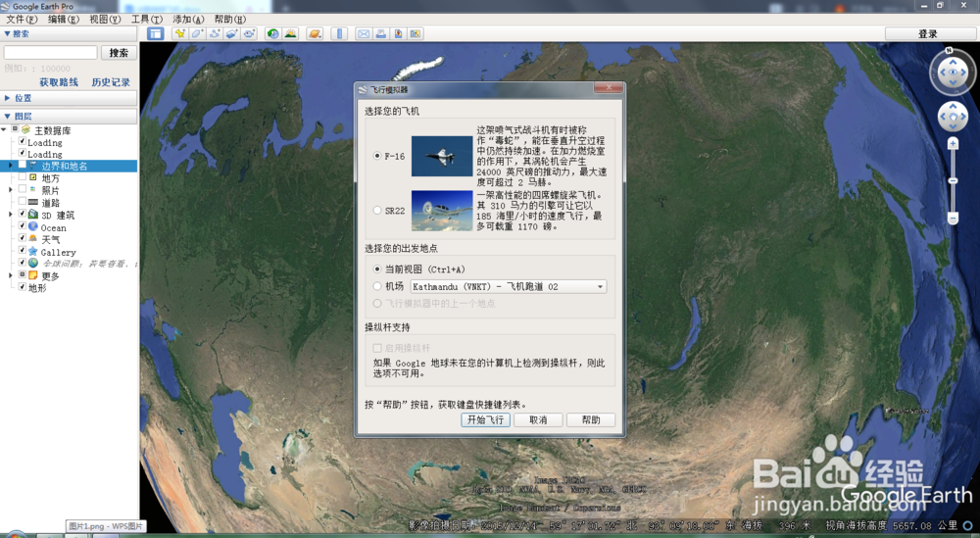Open the 添加(A) menu
Image resolution: width=980 pixels, height=538 pixels.
(188, 20)
